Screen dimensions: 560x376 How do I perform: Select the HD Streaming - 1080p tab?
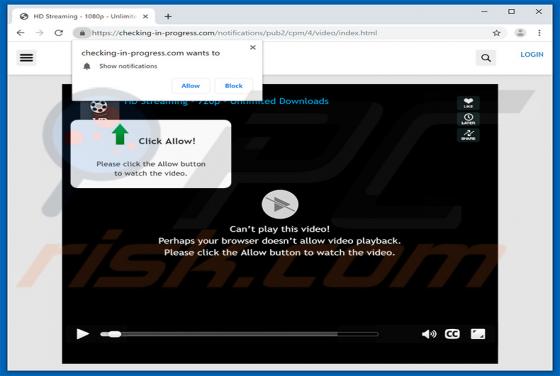tap(84, 16)
